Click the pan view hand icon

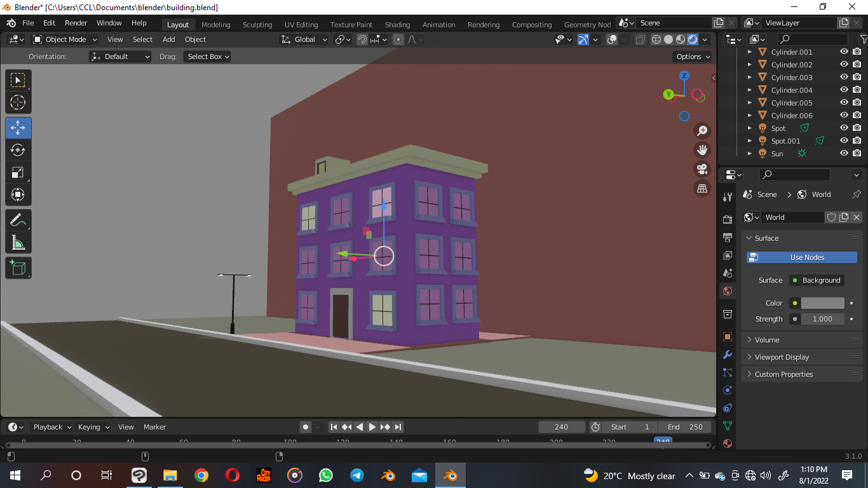click(702, 150)
